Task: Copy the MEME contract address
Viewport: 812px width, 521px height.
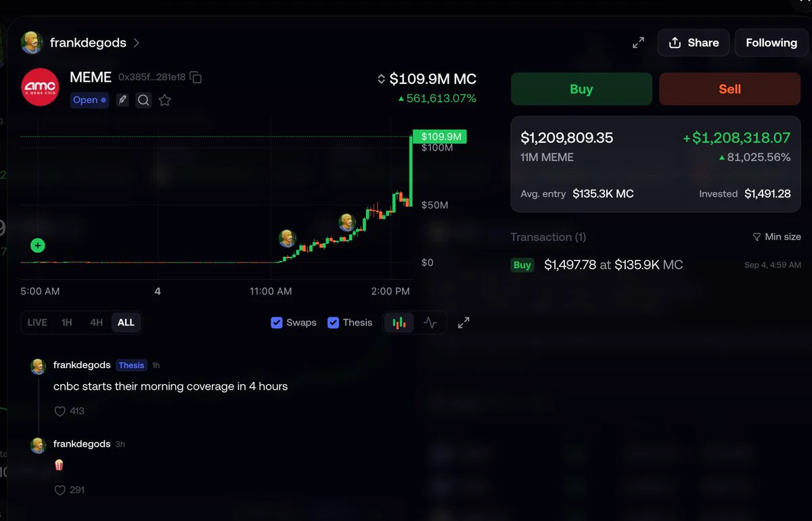Action: 196,77
